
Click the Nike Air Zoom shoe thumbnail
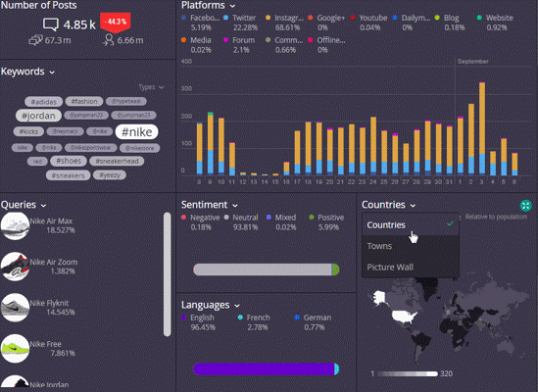click(x=15, y=267)
